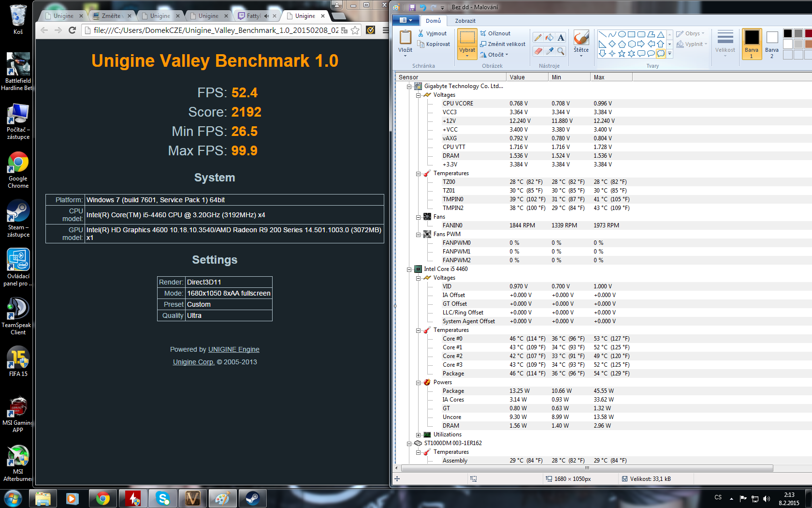The height and width of the screenshot is (508, 812).
Task: Open the UNIGINE Engine link
Action: 233,349
